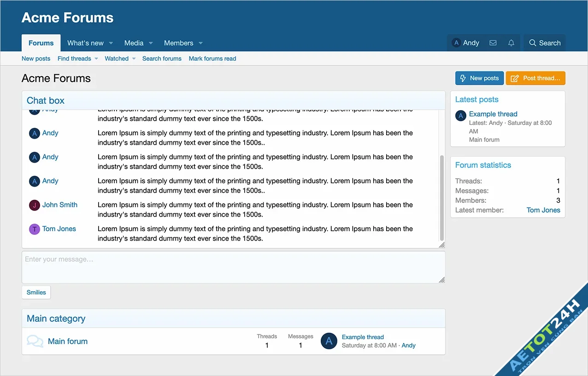
Task: Click Andy's avatar in Latest posts widget
Action: click(x=461, y=116)
